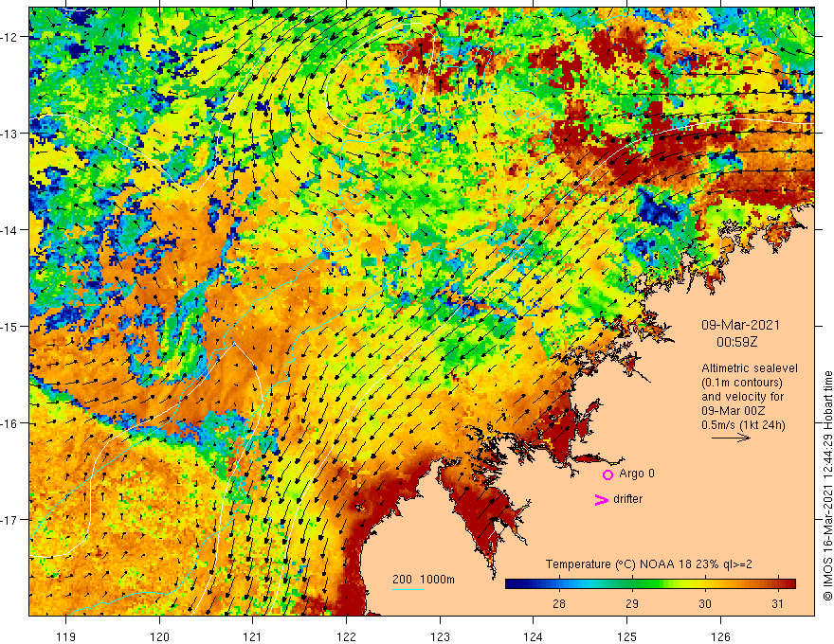Click the temperature color bar
Viewport: 834px width, 644px height.
pyautogui.click(x=650, y=584)
